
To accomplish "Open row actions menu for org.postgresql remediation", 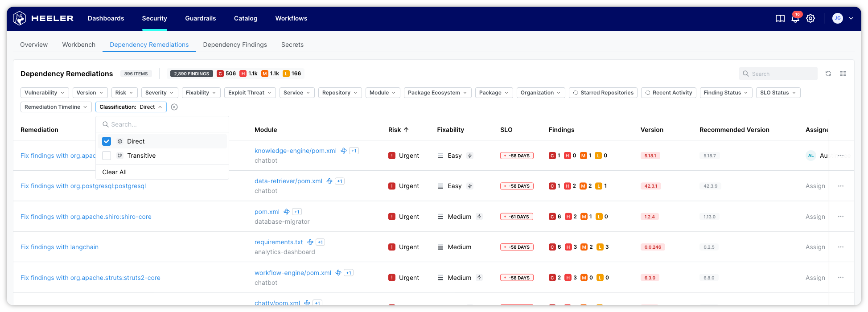I will coord(840,186).
